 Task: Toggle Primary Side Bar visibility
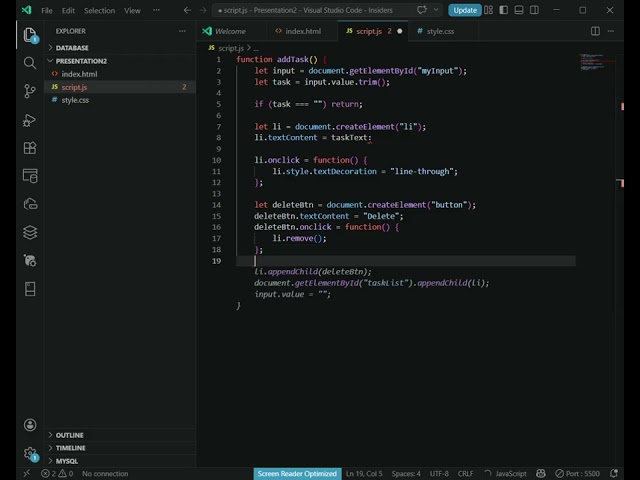click(x=504, y=10)
